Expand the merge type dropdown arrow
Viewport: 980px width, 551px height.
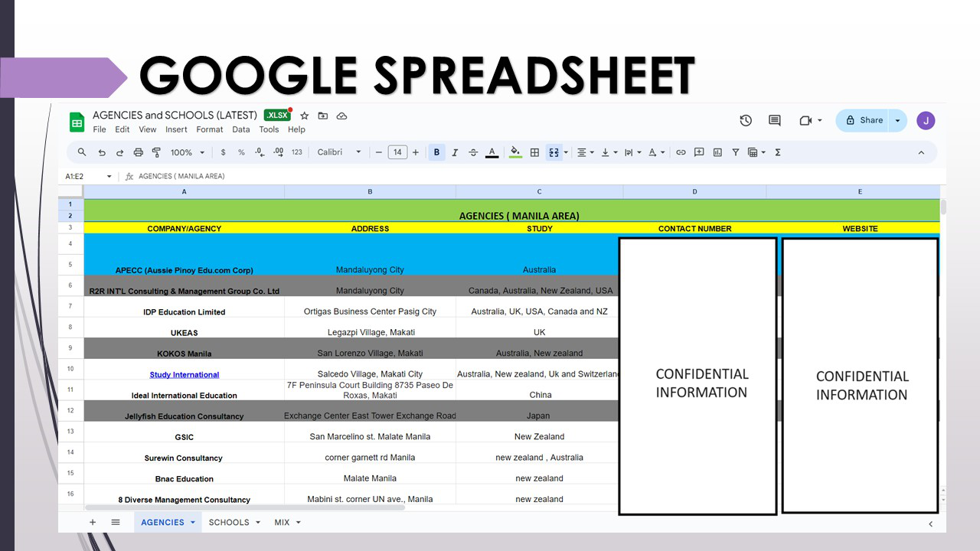pyautogui.click(x=566, y=152)
